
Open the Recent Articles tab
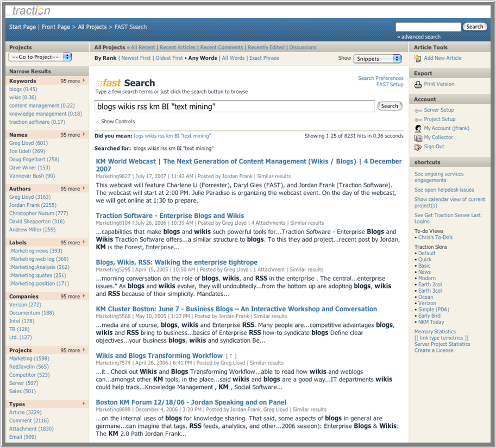pos(178,48)
